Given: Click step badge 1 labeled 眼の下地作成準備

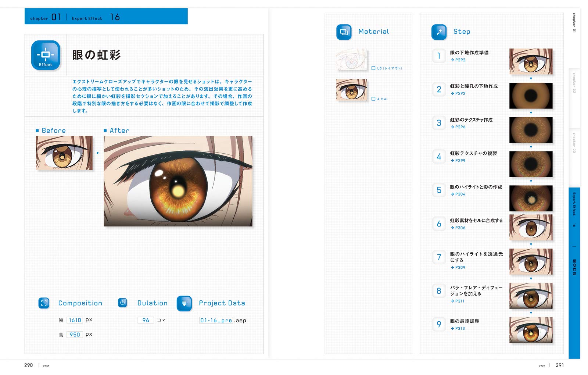Looking at the screenshot, I should coord(439,56).
